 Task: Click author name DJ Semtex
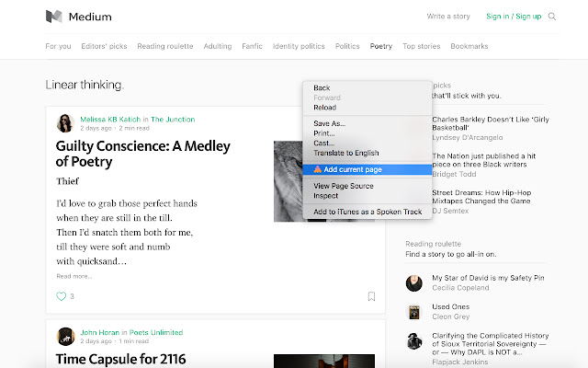pos(450,211)
